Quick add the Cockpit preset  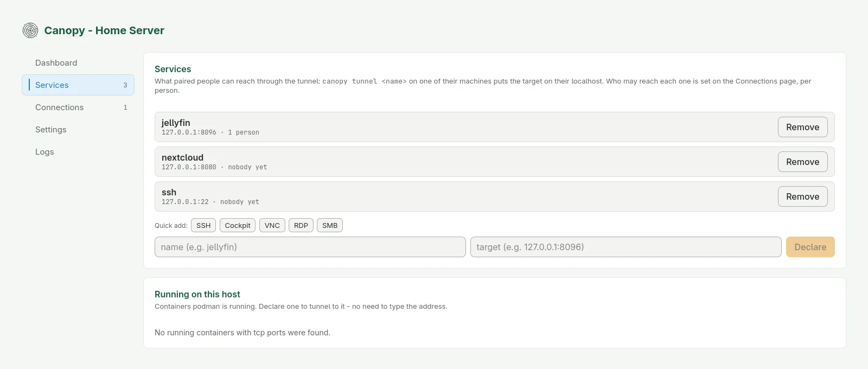pyautogui.click(x=238, y=225)
